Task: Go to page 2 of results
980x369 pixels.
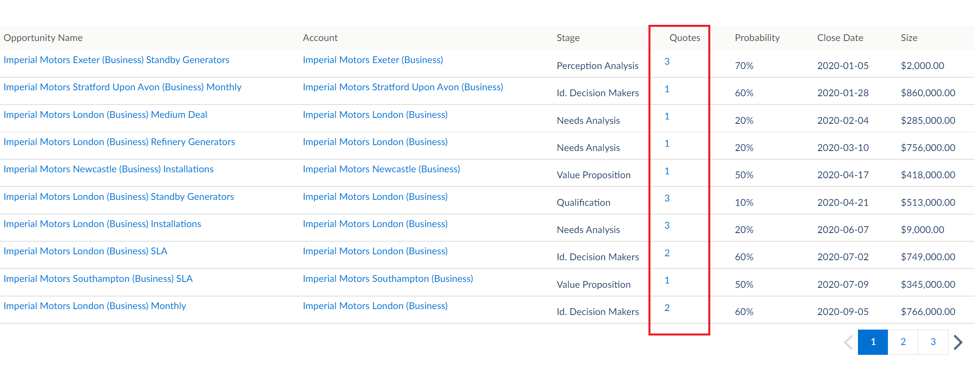Action: 903,342
